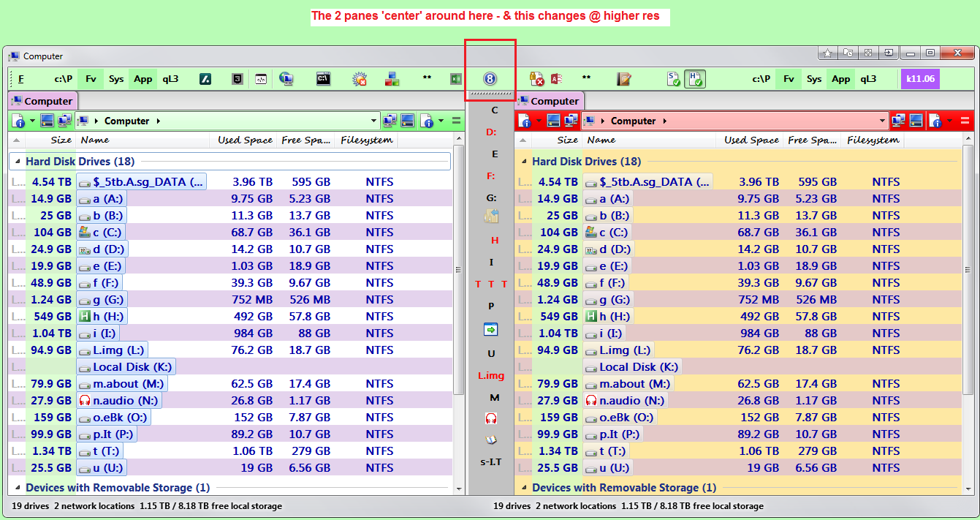Image resolution: width=980 pixels, height=520 pixels.
Task: Select the red-X sunburst icon on the toolbar
Action: tap(359, 78)
